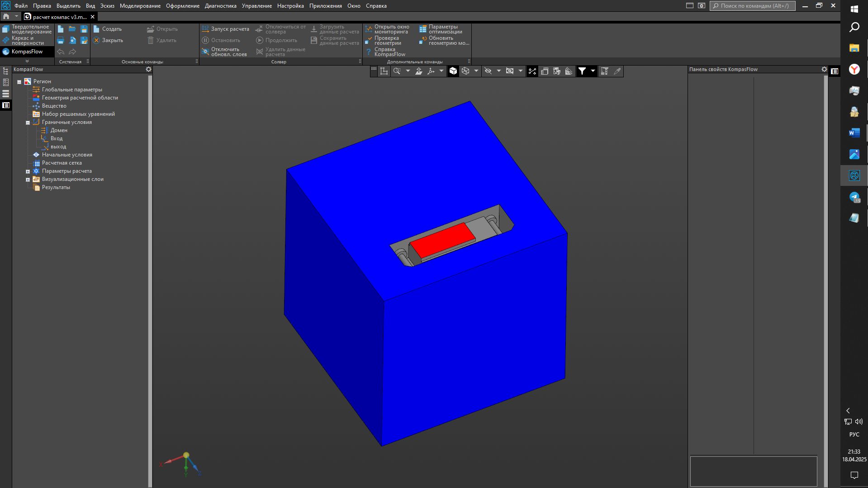Click the save icon in Системная group
This screenshot has height=488, width=868.
(x=84, y=29)
